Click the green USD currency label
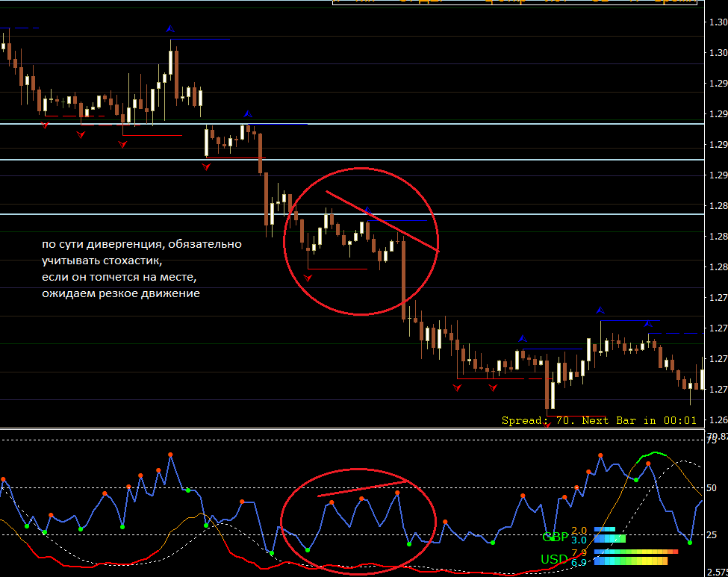The image size is (728, 577). click(554, 559)
